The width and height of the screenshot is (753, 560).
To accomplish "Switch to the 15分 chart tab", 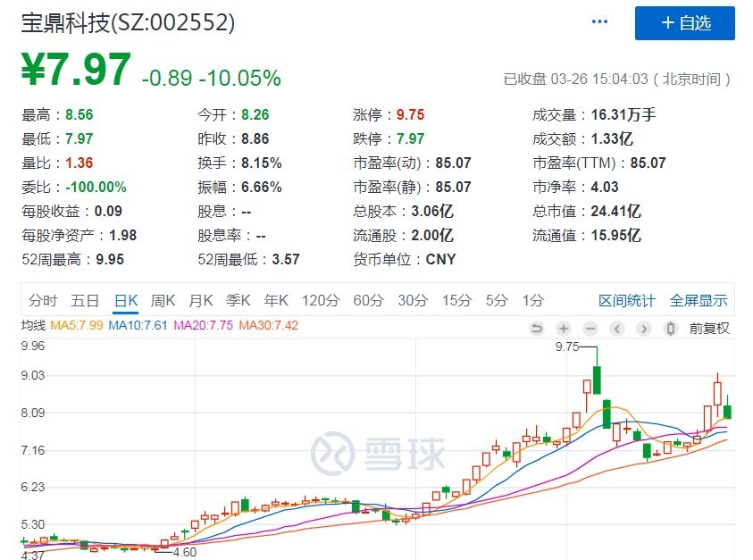I will click(456, 301).
